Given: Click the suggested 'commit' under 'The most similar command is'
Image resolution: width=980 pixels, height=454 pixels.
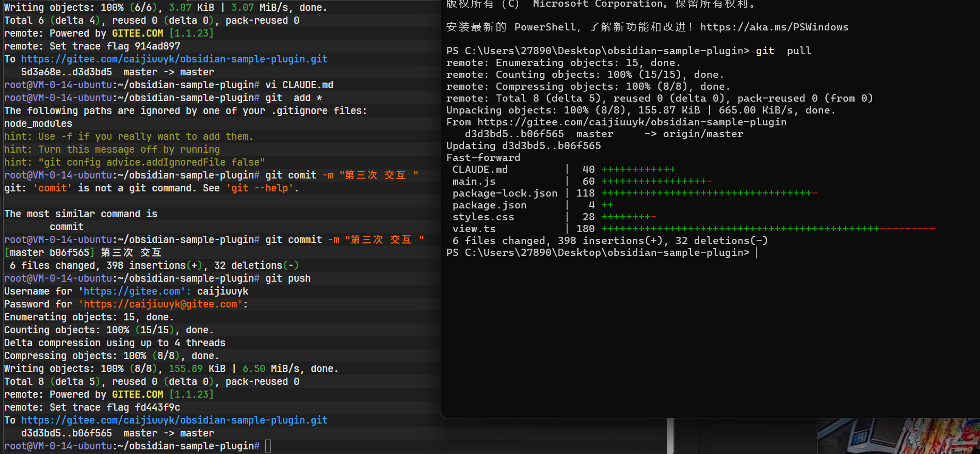Looking at the screenshot, I should coord(67,227).
